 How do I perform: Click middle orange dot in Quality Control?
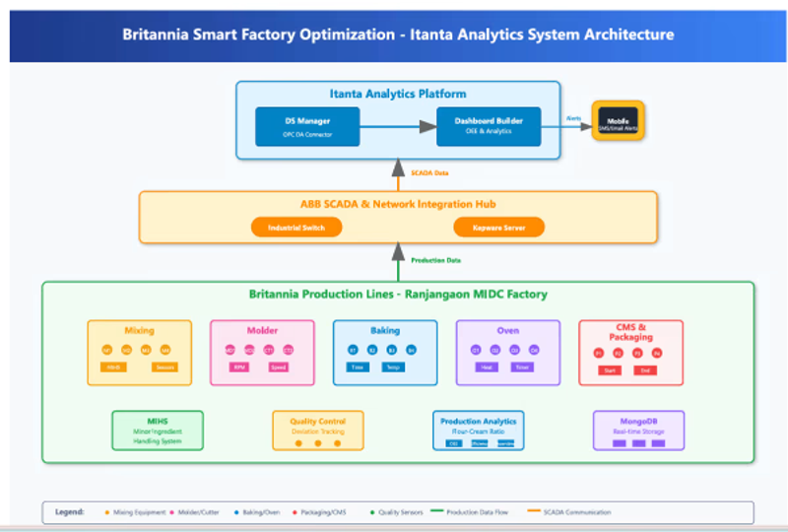point(317,443)
